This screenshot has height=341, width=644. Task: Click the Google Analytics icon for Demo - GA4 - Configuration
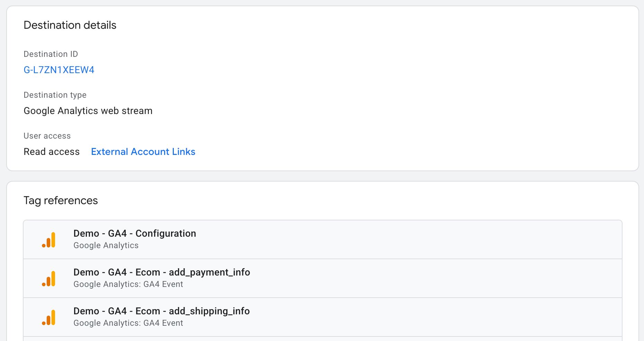[48, 240]
